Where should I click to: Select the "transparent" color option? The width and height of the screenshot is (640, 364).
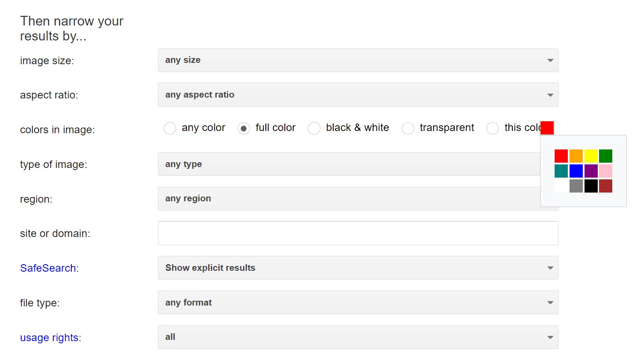pos(408,128)
